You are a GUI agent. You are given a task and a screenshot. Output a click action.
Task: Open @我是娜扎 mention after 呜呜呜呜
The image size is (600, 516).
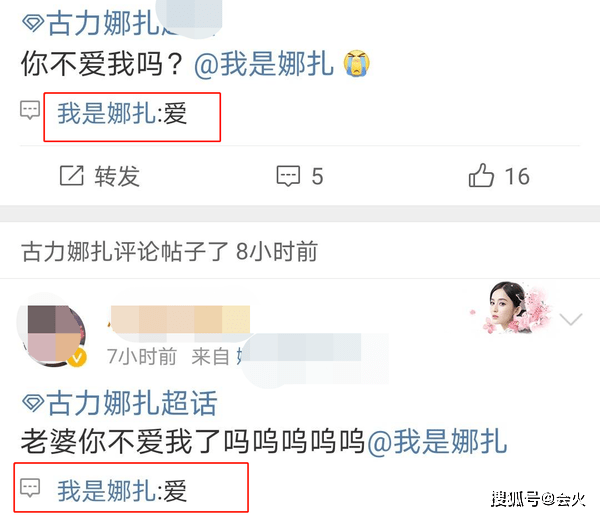(437, 442)
